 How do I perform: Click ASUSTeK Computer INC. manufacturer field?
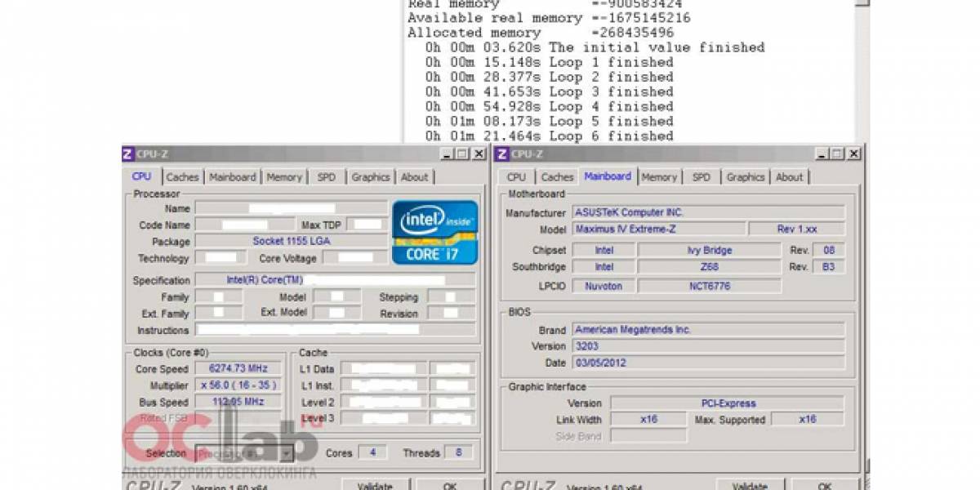tap(708, 212)
